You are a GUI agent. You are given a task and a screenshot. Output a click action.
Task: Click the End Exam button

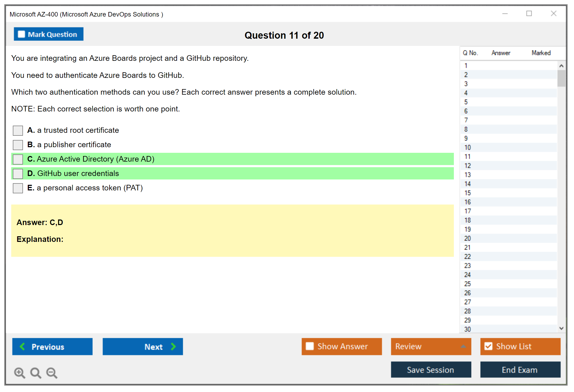tap(520, 370)
